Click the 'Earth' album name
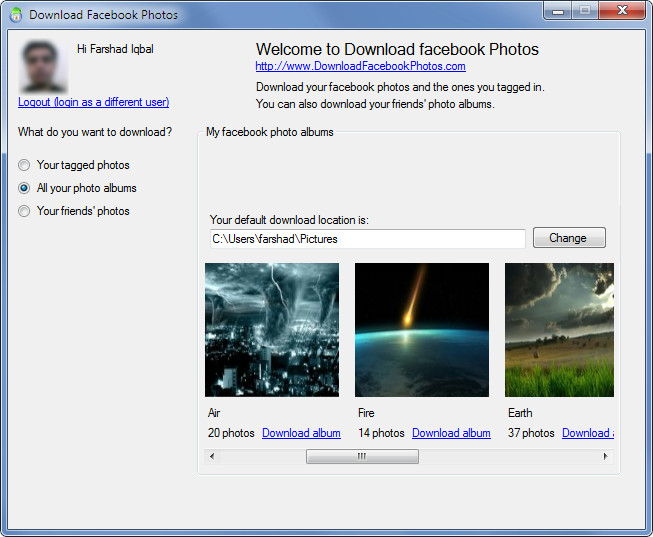Image resolution: width=653 pixels, height=537 pixels. click(x=520, y=413)
